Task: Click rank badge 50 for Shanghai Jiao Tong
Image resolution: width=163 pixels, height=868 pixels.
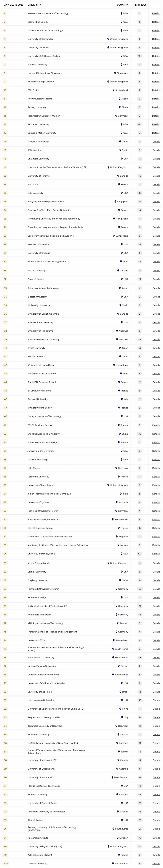Action: point(5,434)
